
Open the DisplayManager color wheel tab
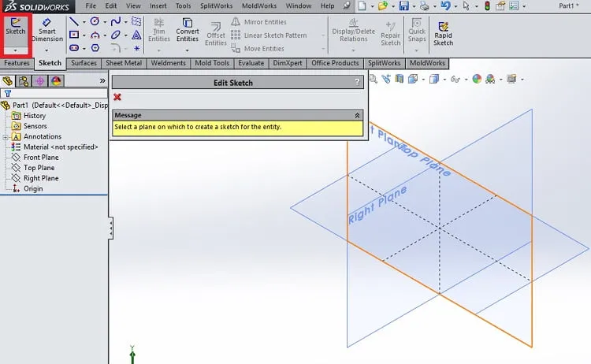click(x=56, y=81)
